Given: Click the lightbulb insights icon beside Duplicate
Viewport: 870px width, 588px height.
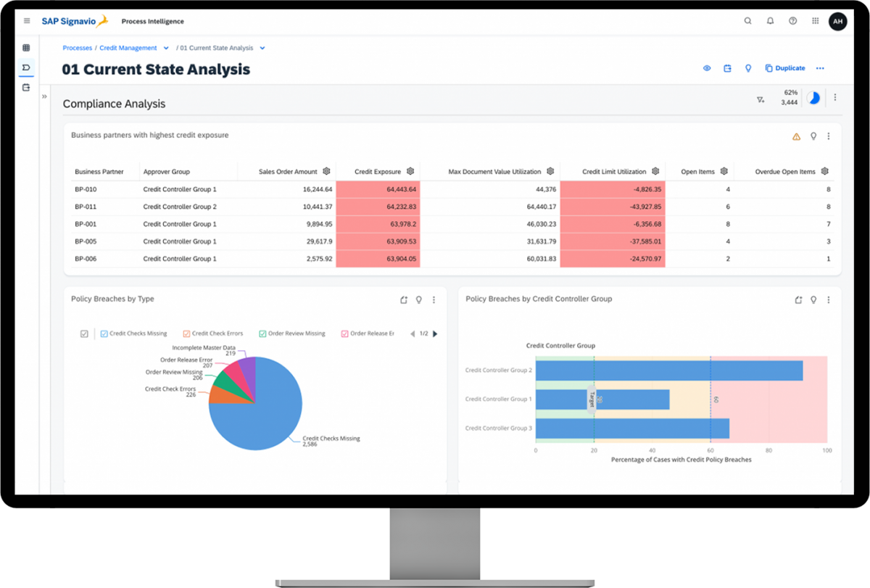Looking at the screenshot, I should 748,67.
